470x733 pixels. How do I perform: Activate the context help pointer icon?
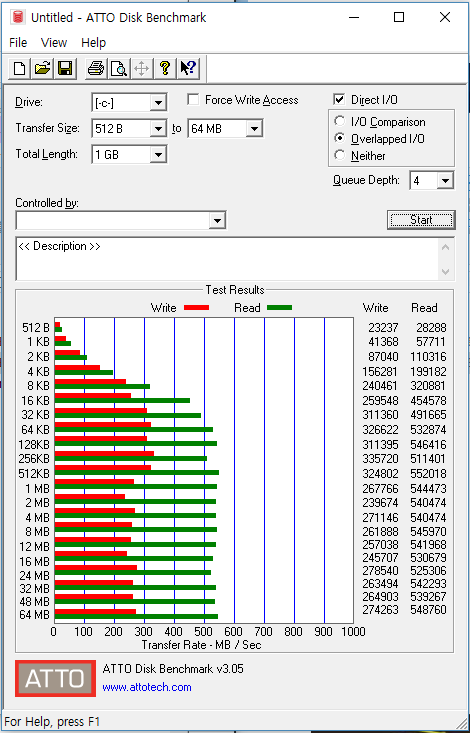[x=188, y=69]
